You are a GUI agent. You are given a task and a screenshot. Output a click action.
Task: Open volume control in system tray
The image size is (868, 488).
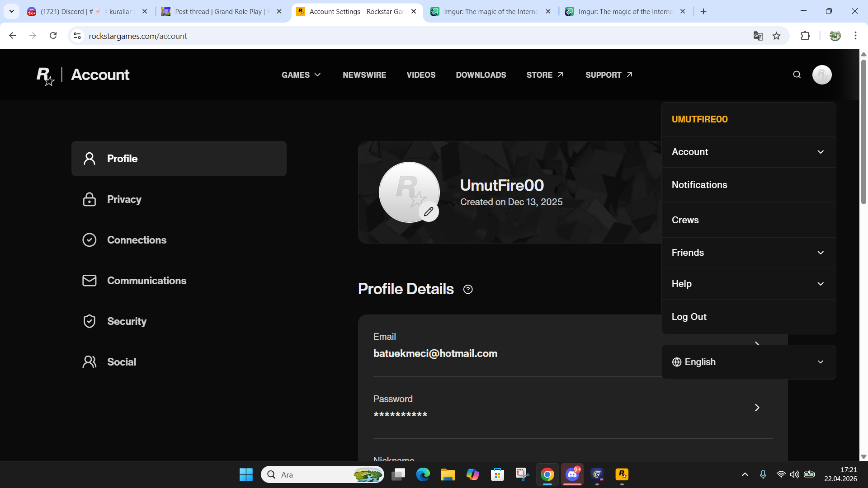click(x=795, y=474)
